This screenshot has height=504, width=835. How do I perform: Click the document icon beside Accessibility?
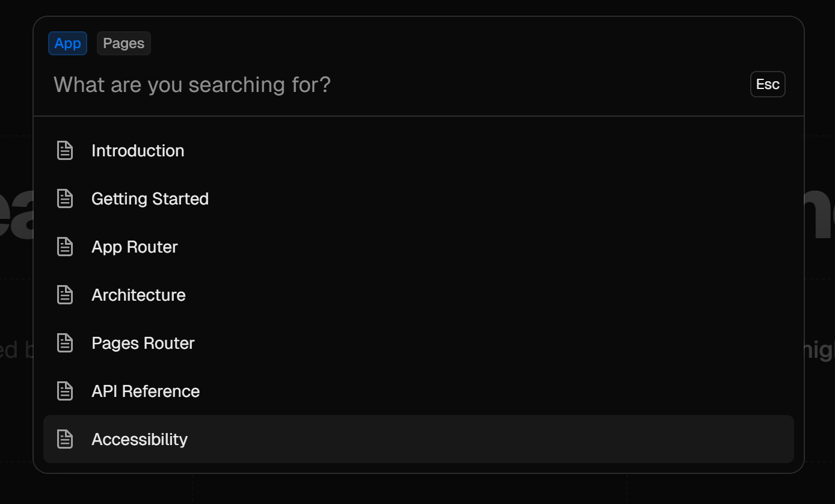[x=65, y=439]
